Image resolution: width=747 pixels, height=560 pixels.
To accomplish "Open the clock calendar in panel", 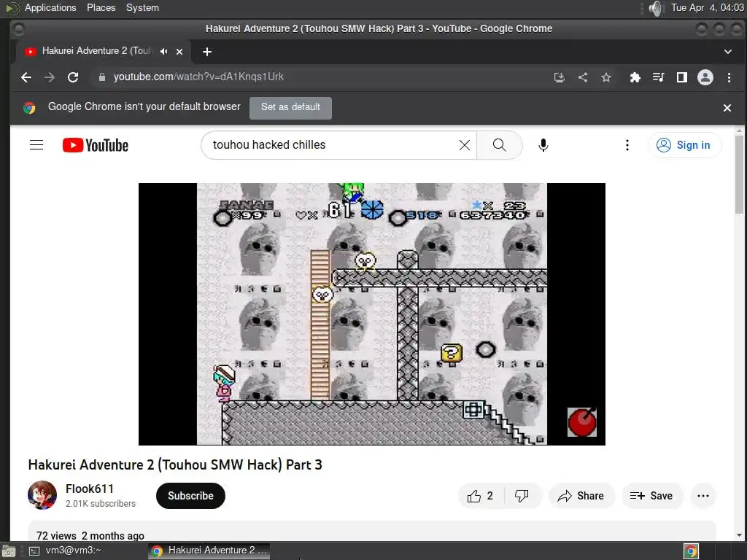I will point(708,7).
